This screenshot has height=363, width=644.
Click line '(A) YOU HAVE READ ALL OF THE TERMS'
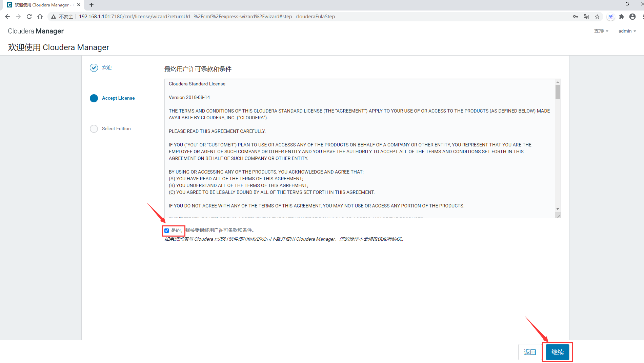236,179
